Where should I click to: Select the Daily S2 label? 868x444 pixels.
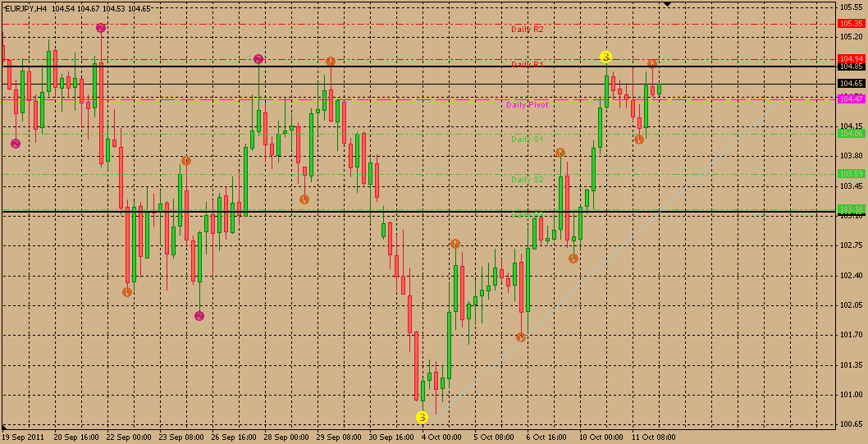pos(527,179)
